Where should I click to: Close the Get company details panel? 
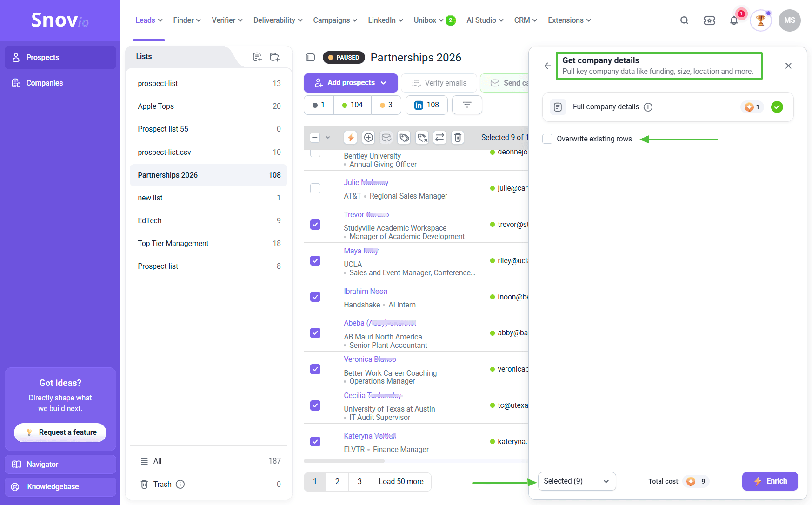[x=788, y=66]
